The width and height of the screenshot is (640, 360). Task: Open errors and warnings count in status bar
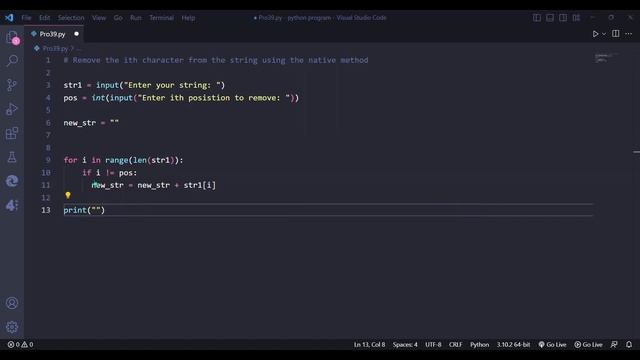pos(20,344)
